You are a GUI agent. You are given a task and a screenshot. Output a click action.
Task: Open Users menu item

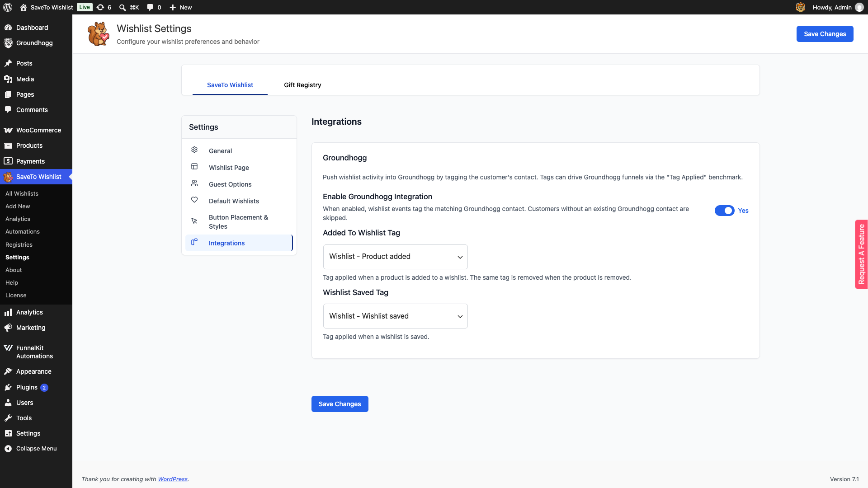click(36, 403)
